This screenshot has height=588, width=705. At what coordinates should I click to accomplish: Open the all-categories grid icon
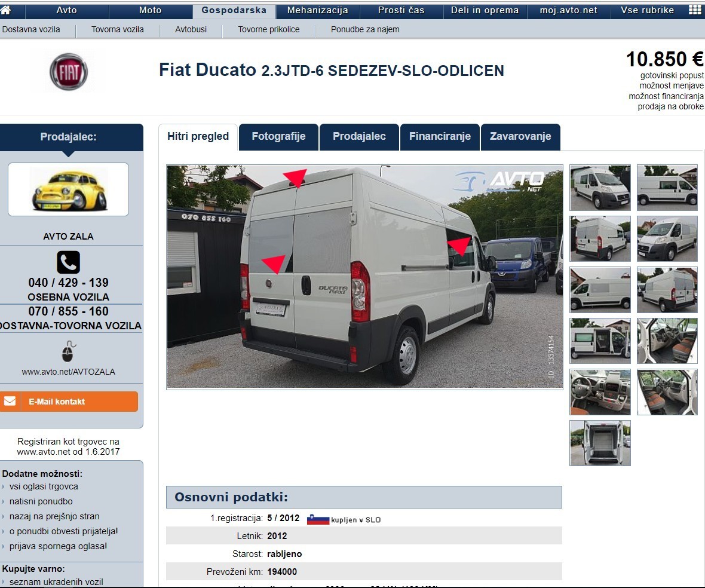click(x=695, y=10)
